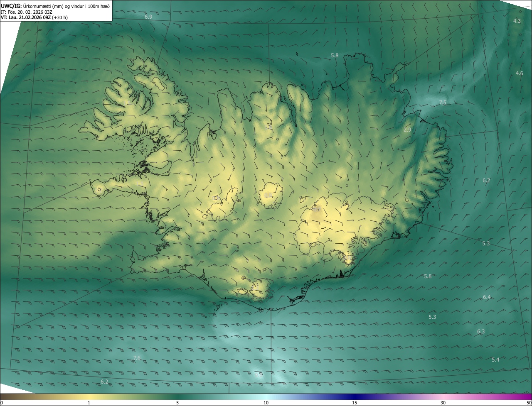Viewport: 532px width, 406px height.
Task: Select the VT: Lau. 21.02.2026 09Z line
Action: coord(34,17)
